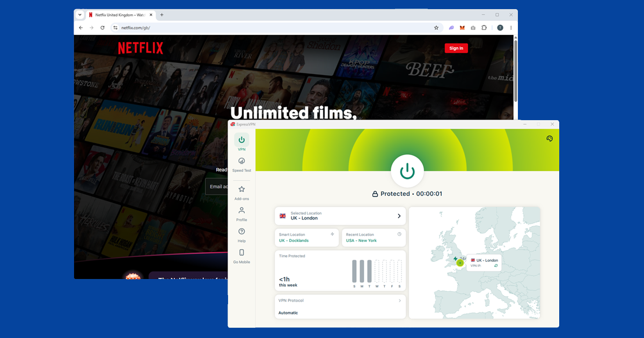Click the site information icon in address bar
The height and width of the screenshot is (338, 644).
(115, 27)
